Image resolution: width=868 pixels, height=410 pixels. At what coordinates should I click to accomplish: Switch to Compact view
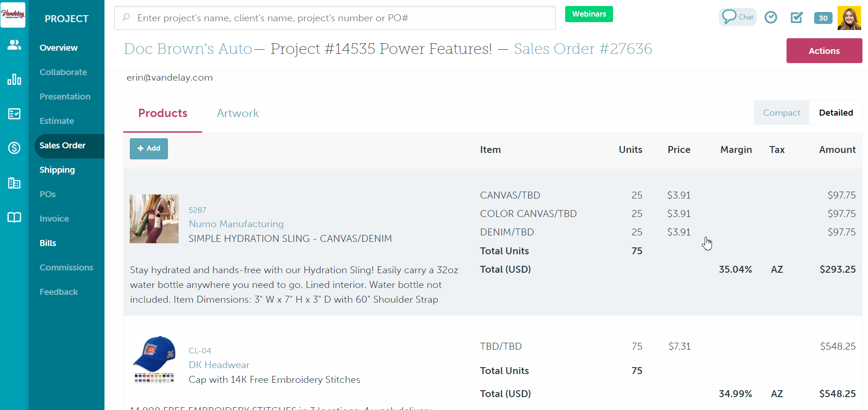click(x=781, y=113)
